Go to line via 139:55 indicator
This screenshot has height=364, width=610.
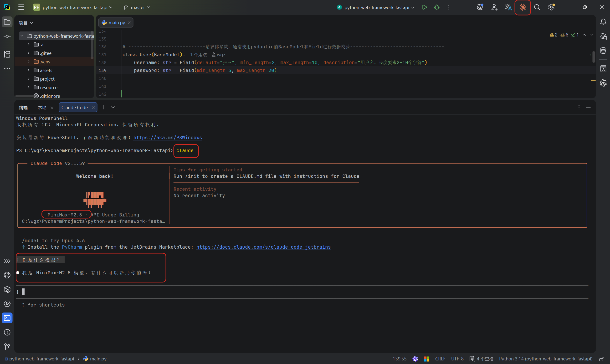pyautogui.click(x=400, y=359)
